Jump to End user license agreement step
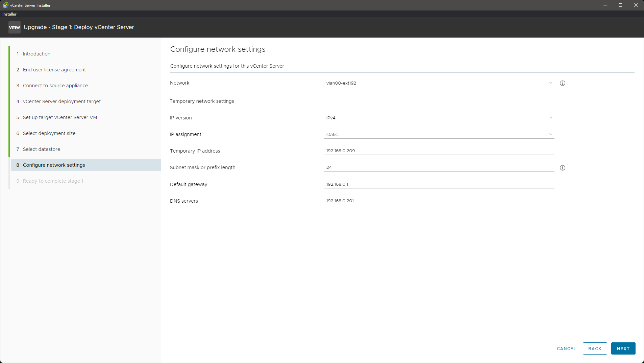Image resolution: width=644 pixels, height=363 pixels. (54, 70)
